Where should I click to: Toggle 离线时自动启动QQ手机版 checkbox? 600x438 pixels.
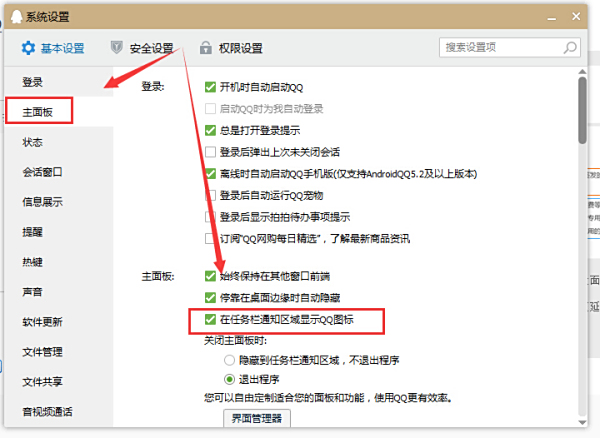[x=210, y=174]
